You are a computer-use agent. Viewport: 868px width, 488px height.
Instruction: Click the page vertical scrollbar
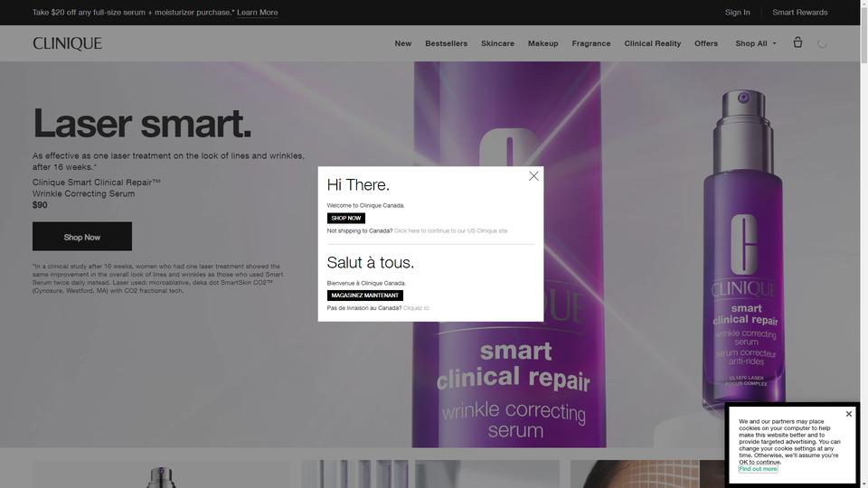point(864,244)
